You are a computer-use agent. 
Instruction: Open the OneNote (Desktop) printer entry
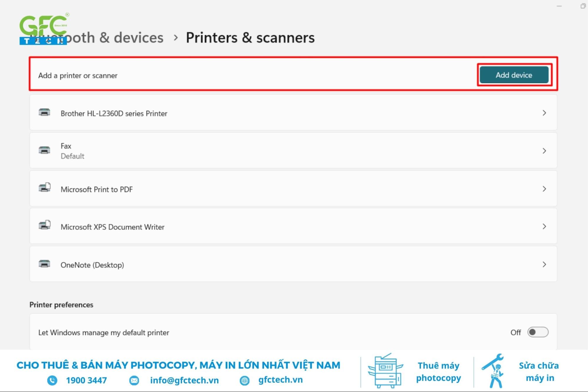coord(293,264)
